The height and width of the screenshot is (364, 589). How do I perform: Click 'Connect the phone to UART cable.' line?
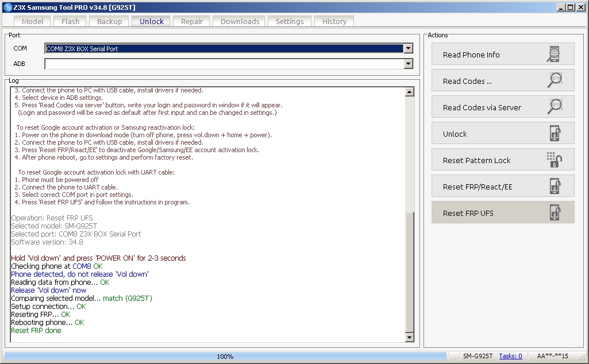point(66,187)
